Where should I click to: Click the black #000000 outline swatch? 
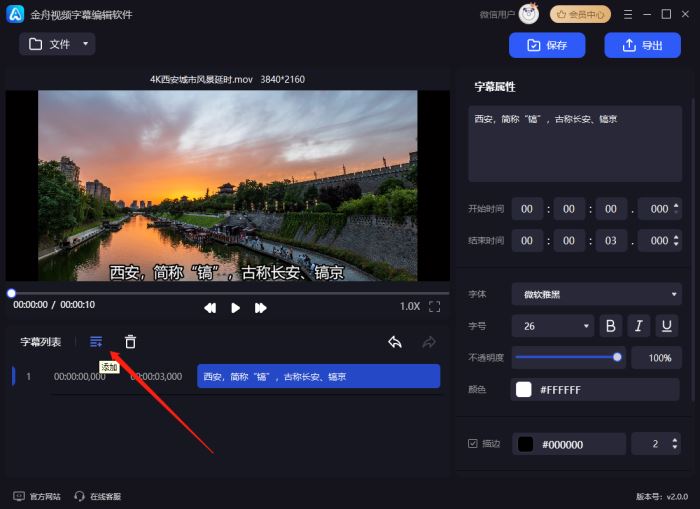pyautogui.click(x=525, y=444)
